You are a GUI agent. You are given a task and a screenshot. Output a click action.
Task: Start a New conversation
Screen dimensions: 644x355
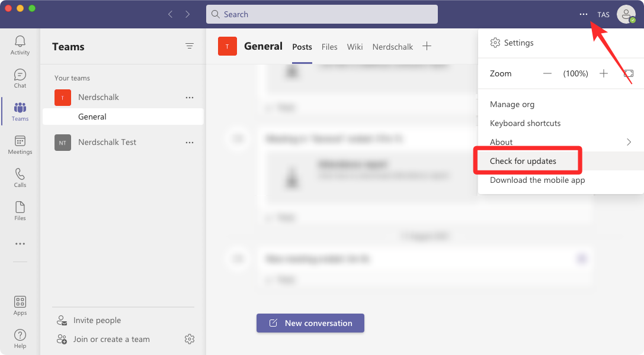pos(310,323)
